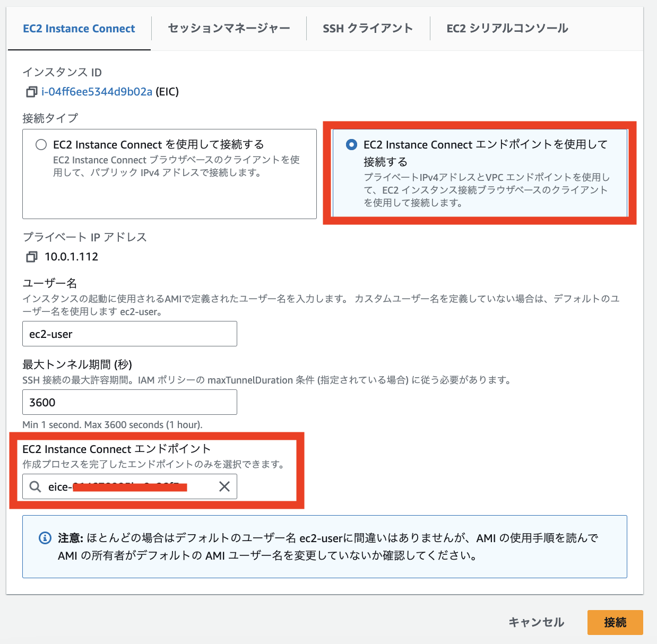Click the ec2-user username field
657x644 pixels.
tap(129, 334)
